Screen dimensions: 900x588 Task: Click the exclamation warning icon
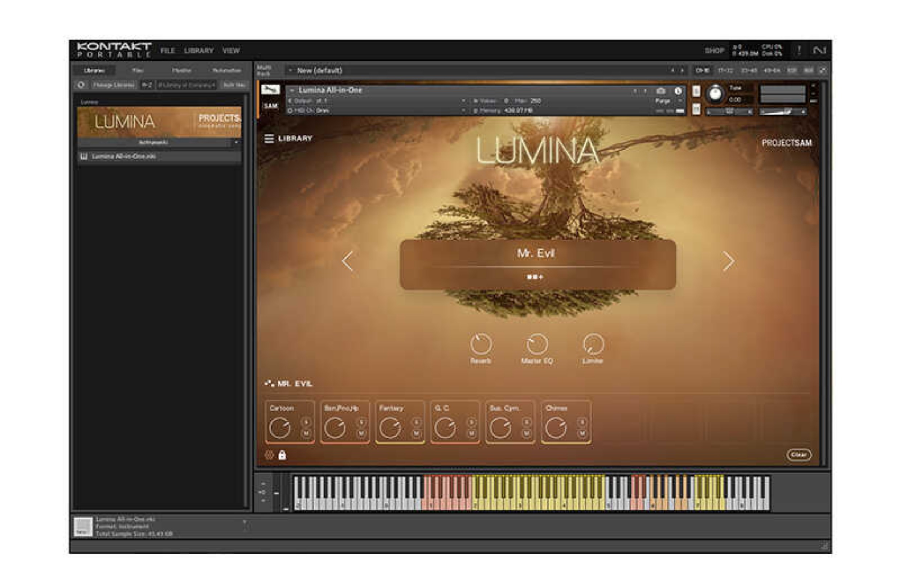tap(799, 50)
